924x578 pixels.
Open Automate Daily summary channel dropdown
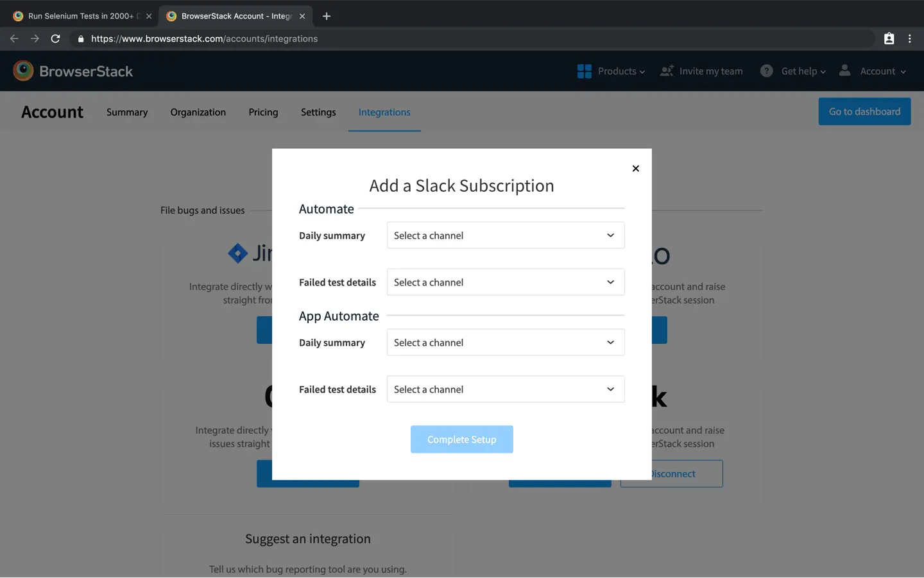tap(505, 235)
